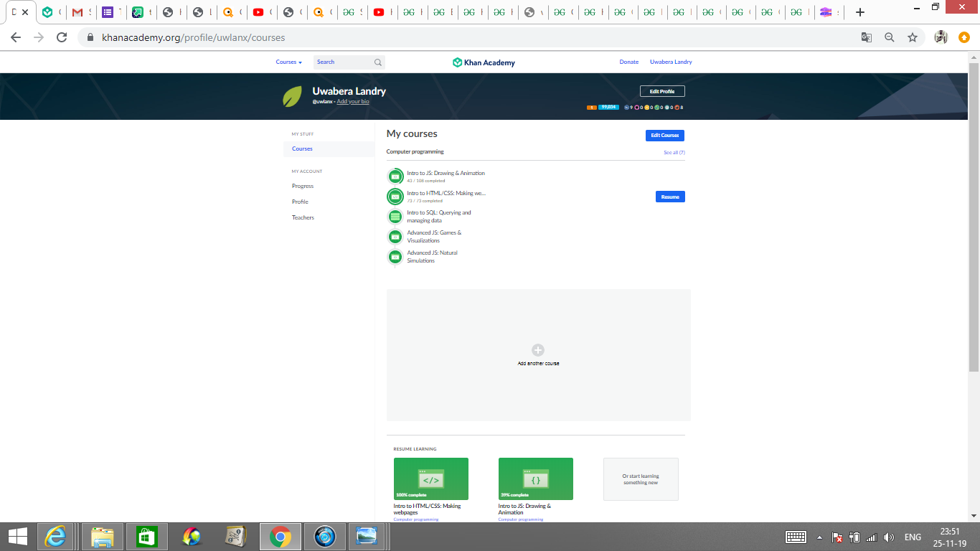Open new browser tab with plus
The height and width of the screenshot is (551, 980).
coord(860,12)
